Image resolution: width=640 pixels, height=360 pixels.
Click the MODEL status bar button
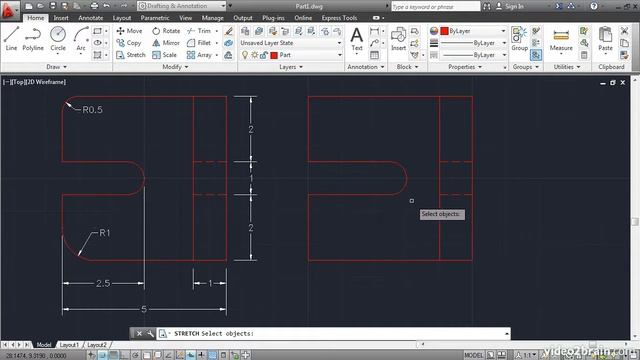pos(473,355)
